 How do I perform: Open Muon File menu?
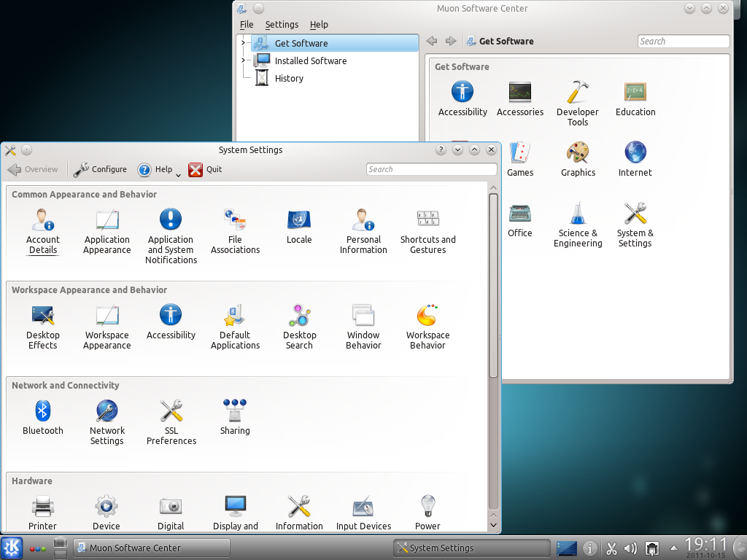click(247, 24)
